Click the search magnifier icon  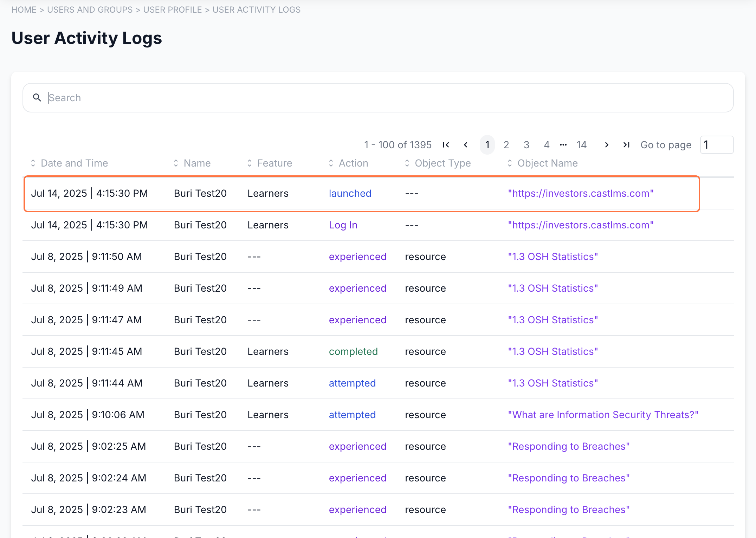click(37, 97)
